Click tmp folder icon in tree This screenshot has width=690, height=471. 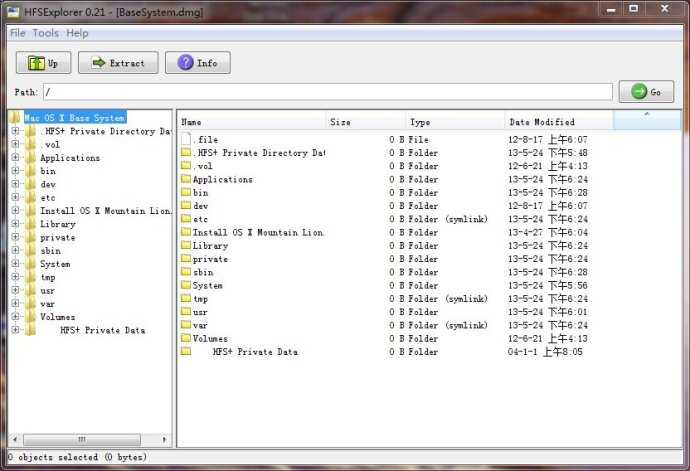click(x=30, y=277)
